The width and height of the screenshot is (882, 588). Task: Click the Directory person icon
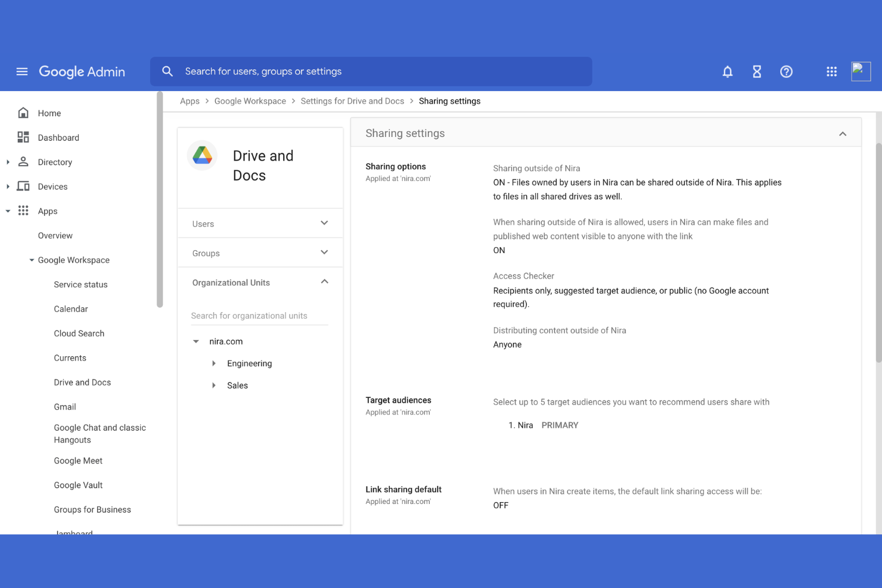tap(23, 161)
